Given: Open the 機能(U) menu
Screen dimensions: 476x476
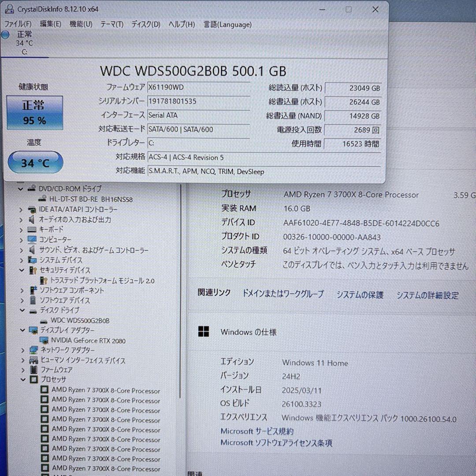Looking at the screenshot, I should (x=81, y=24).
